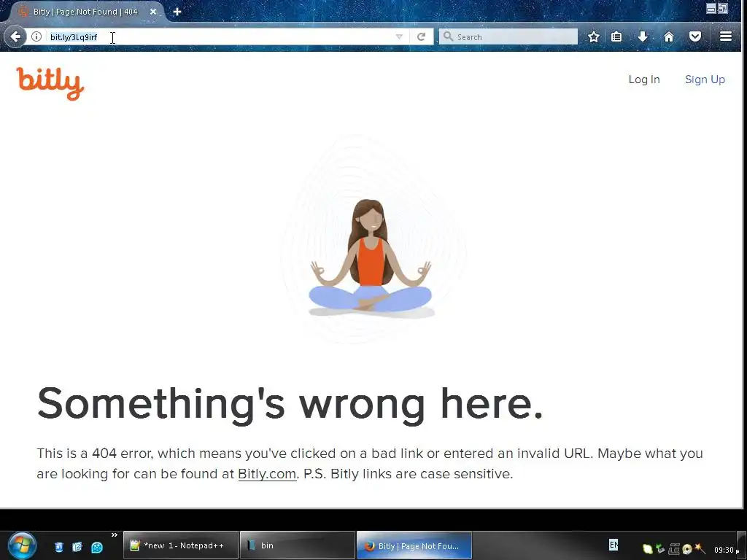Open the Sign Up link

click(x=705, y=79)
